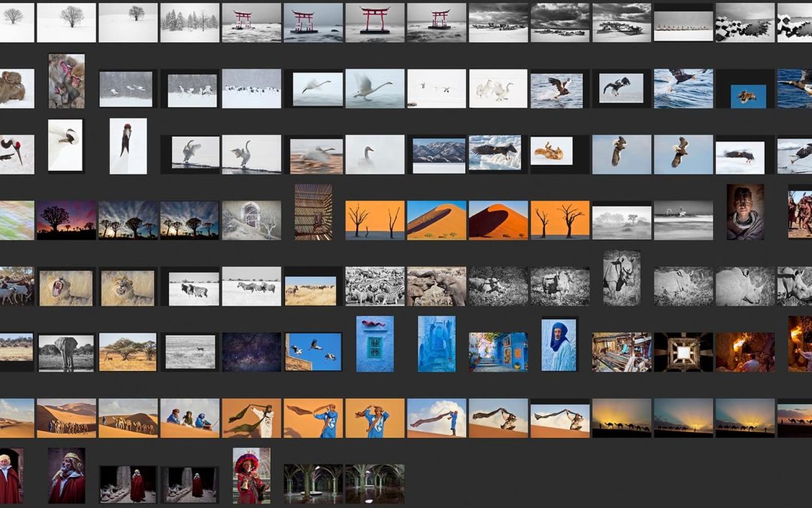Image resolution: width=812 pixels, height=508 pixels.
Task: Select the snow-covered evergreen forest thumbnail
Action: 189,23
